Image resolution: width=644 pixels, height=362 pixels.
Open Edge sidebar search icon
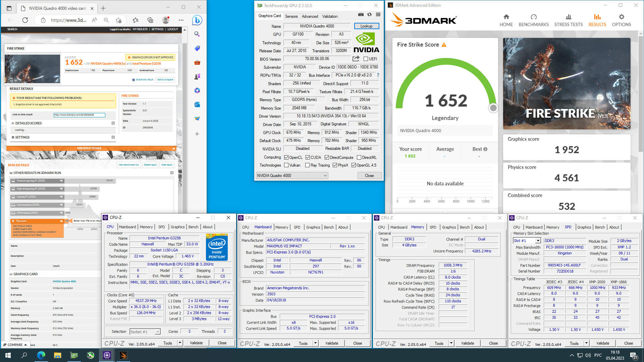click(197, 34)
